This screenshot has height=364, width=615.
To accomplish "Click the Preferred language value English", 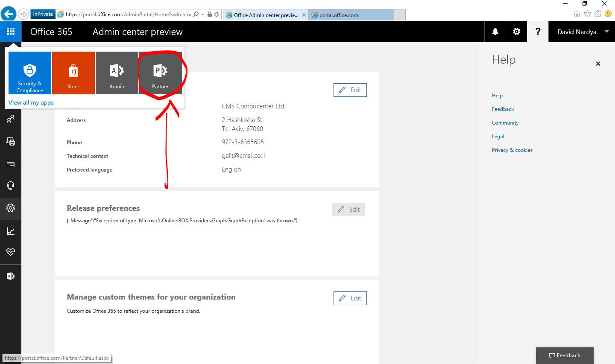I will (231, 169).
